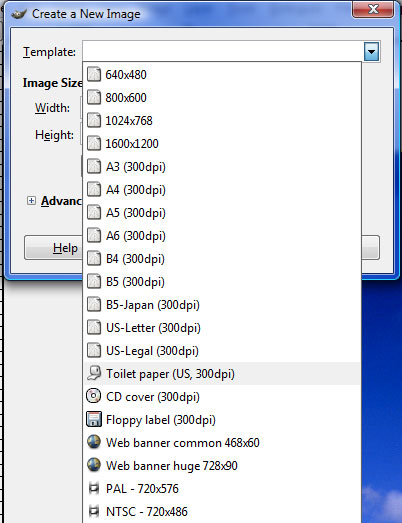Click the empty Template combo box field
The image size is (402, 523).
coord(223,51)
